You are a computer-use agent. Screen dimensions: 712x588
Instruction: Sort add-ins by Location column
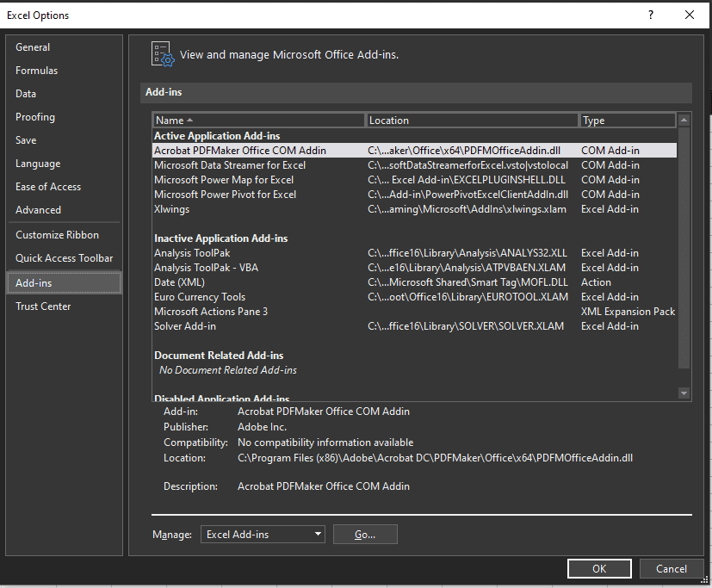click(472, 121)
